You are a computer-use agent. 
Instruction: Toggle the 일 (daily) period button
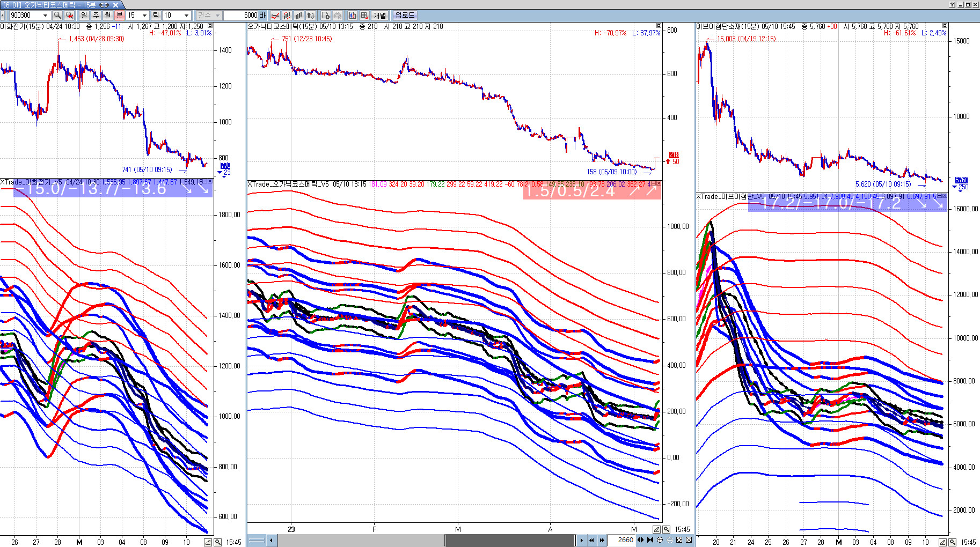point(84,16)
